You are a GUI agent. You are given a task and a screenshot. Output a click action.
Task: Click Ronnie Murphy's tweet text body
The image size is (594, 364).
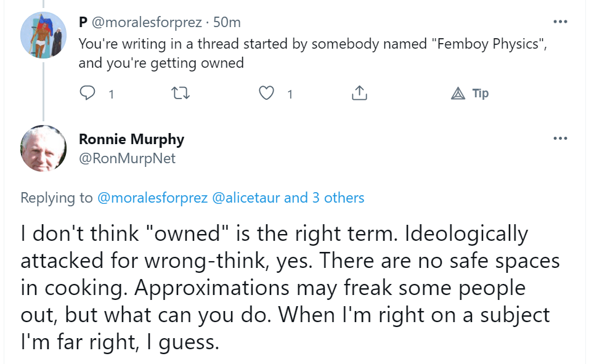point(290,287)
